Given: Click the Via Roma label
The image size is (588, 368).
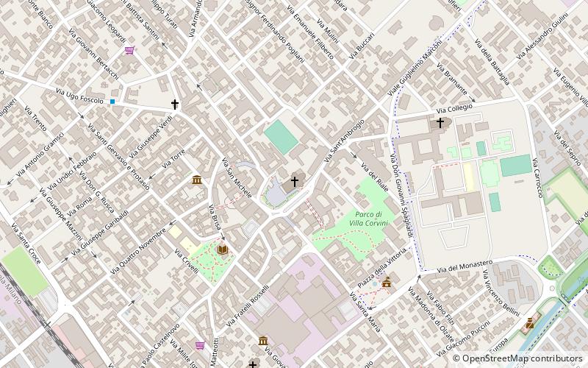Looking at the screenshot, I should pos(79,208).
